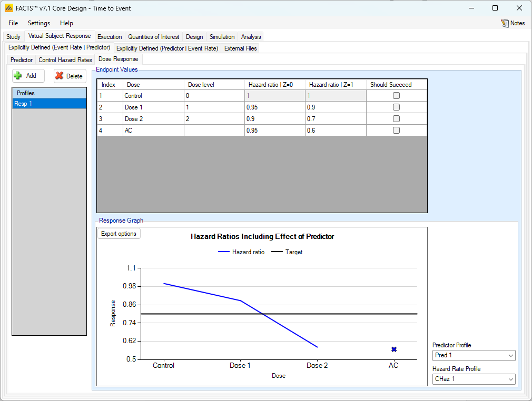Enable Should Succeed for Control row
Viewport: 532px width, 401px height.
pyautogui.click(x=396, y=96)
